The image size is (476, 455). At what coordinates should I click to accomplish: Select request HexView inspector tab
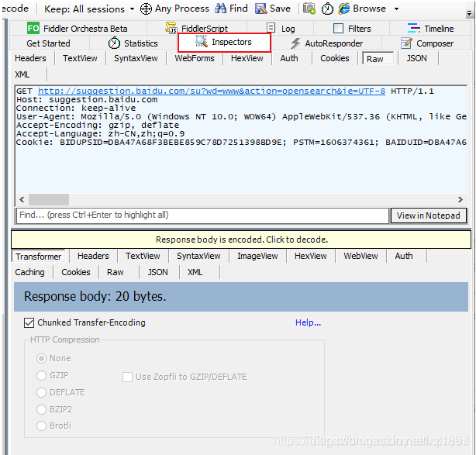pos(247,58)
